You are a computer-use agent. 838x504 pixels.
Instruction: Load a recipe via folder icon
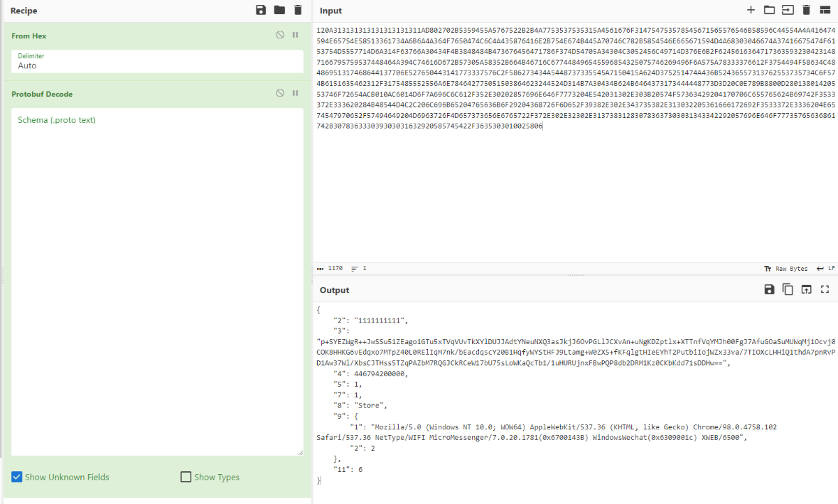click(x=279, y=10)
